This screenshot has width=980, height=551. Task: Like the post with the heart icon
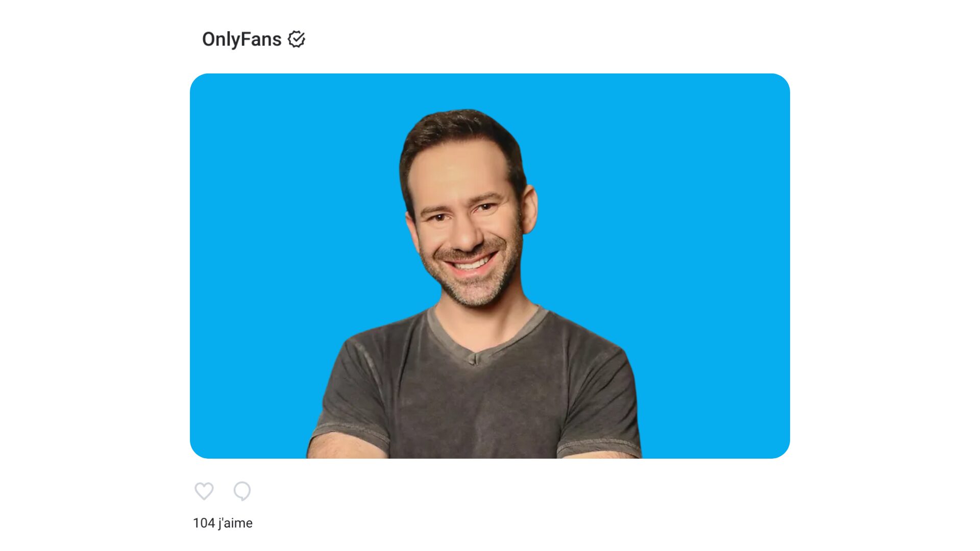click(x=204, y=491)
